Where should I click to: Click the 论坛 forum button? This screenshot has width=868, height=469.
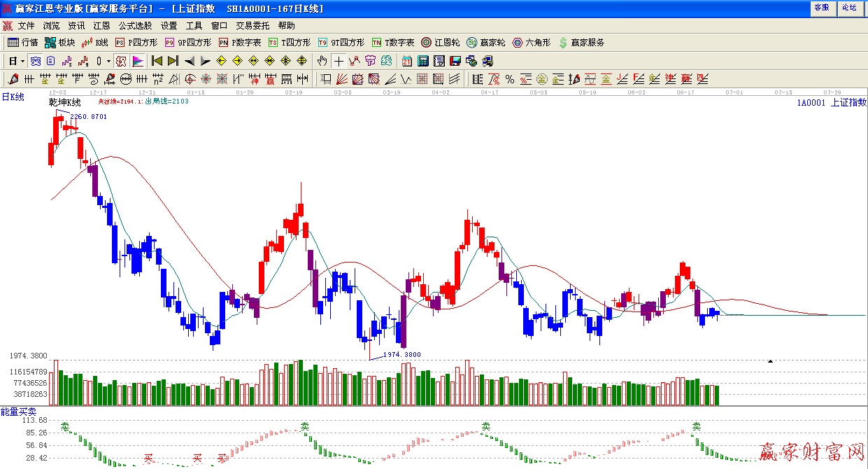pyautogui.click(x=848, y=8)
